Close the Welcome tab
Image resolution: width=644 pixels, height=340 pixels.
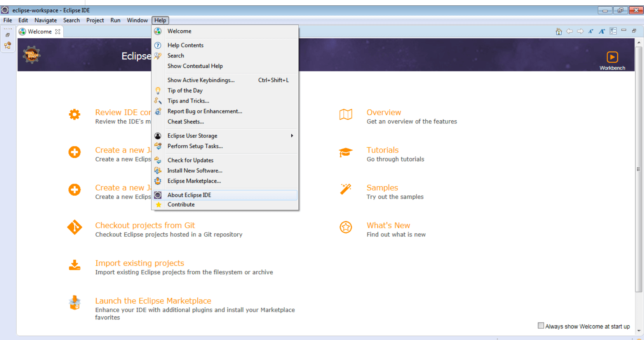(x=58, y=31)
